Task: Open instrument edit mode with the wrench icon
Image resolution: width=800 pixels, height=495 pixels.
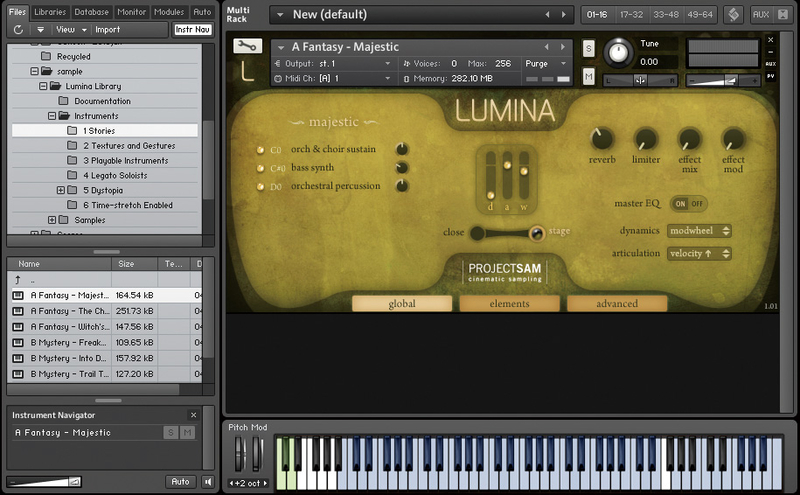Action: point(247,46)
